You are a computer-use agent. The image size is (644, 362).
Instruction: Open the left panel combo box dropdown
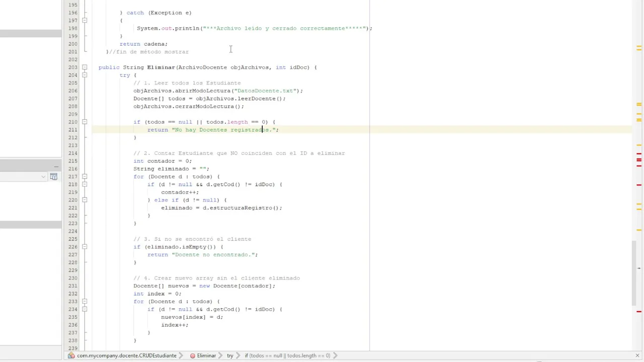tap(44, 176)
